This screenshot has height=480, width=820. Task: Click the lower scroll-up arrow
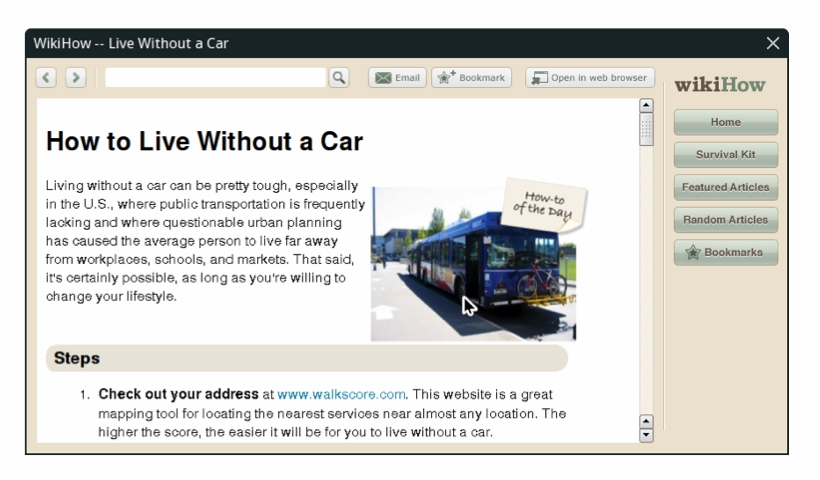646,421
